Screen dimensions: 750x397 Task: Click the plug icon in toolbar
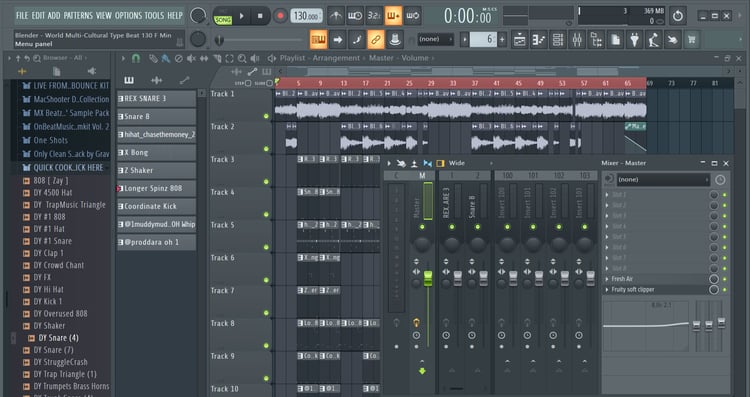634,40
